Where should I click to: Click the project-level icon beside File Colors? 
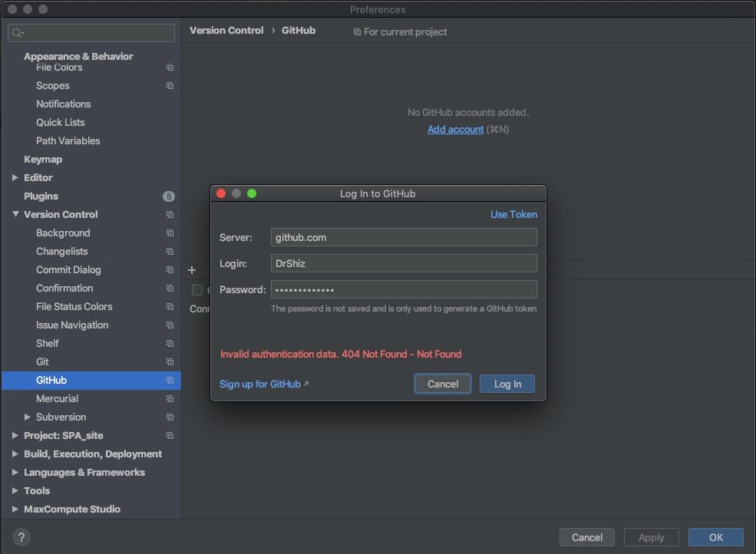click(170, 67)
